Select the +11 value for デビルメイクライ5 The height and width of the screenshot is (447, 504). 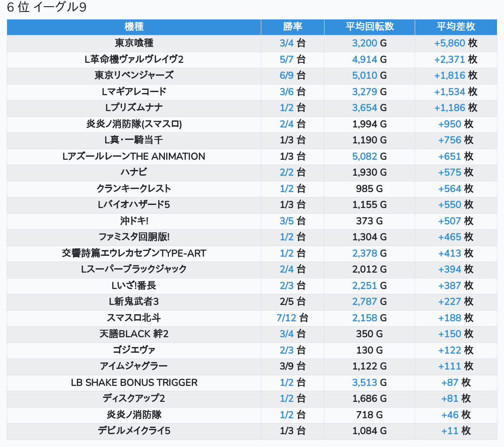pos(450,431)
